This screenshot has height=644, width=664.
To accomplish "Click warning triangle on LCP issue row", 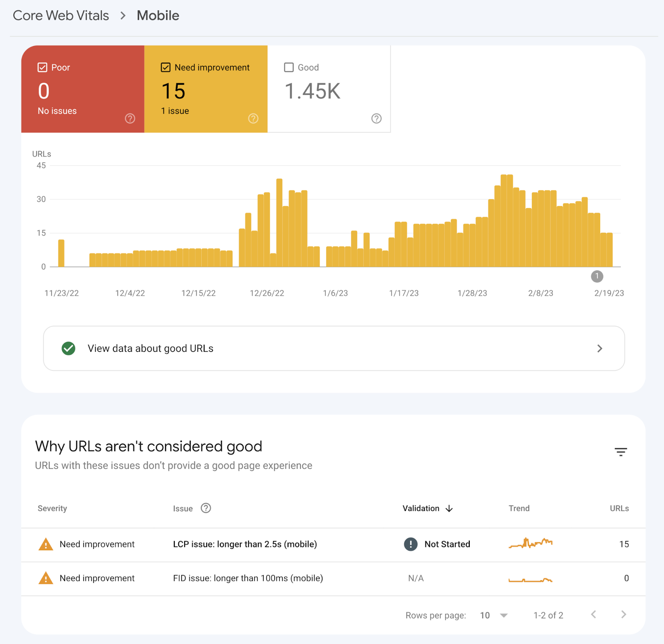I will click(46, 544).
